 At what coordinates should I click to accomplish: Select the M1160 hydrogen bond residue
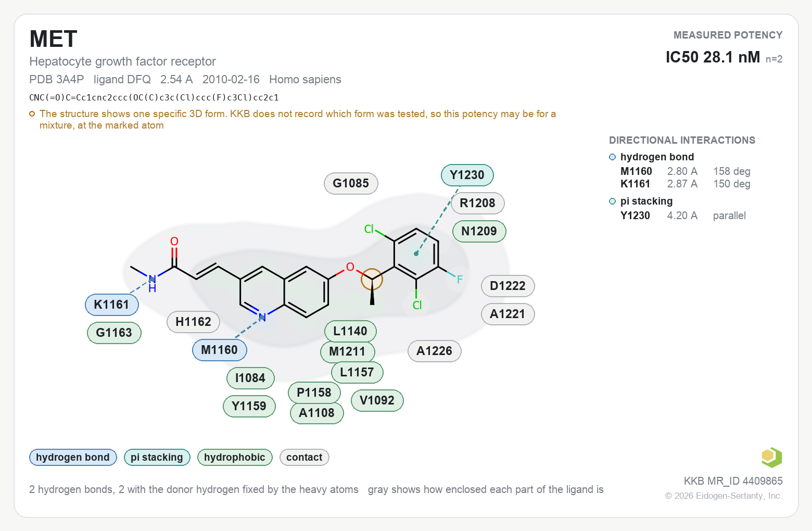220,350
